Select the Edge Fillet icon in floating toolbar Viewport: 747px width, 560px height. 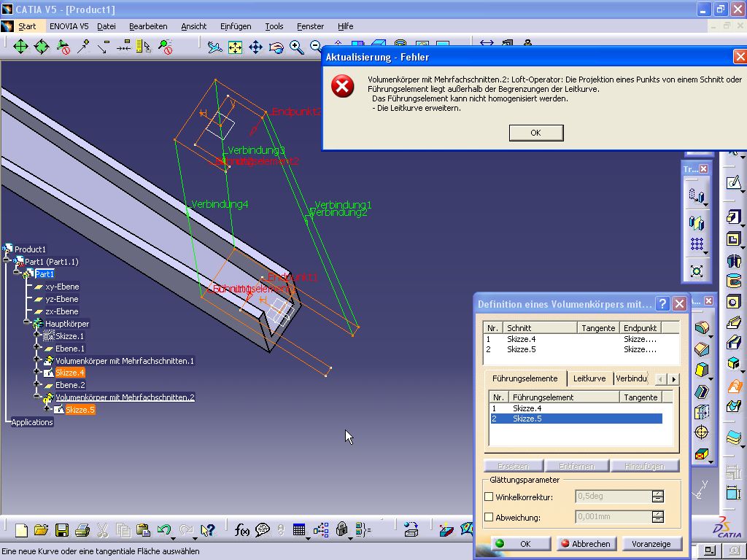pyautogui.click(x=702, y=327)
